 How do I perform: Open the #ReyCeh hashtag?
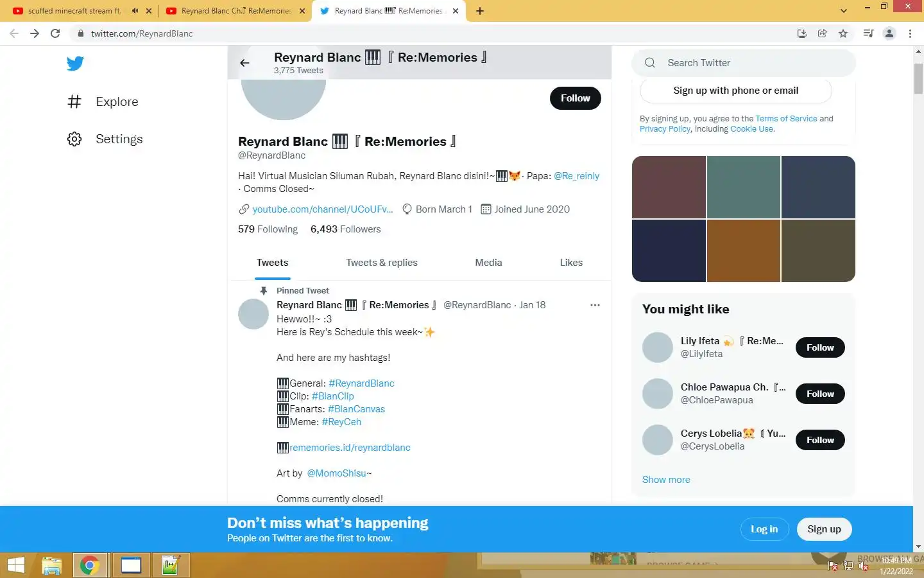341,422
